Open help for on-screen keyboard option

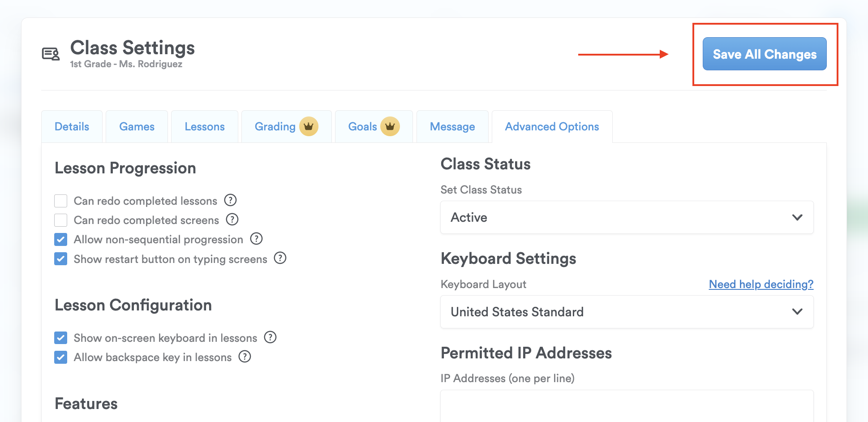(270, 337)
